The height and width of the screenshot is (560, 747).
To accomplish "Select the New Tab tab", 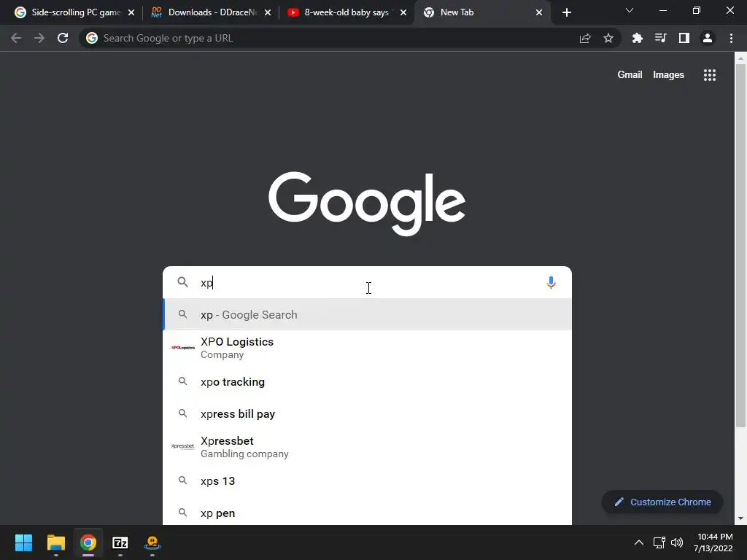I will coord(481,12).
